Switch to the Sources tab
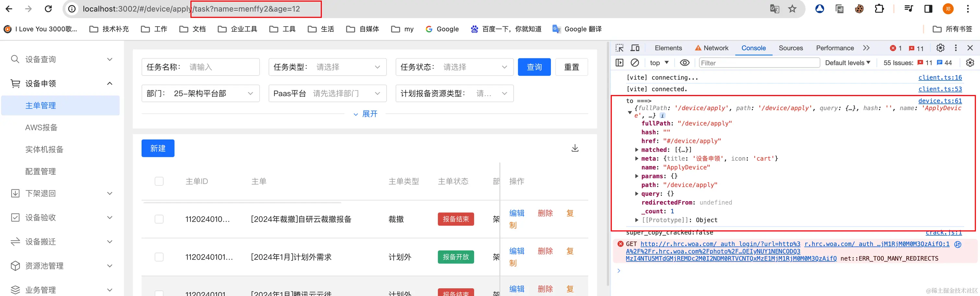Image resolution: width=980 pixels, height=296 pixels. pos(790,48)
